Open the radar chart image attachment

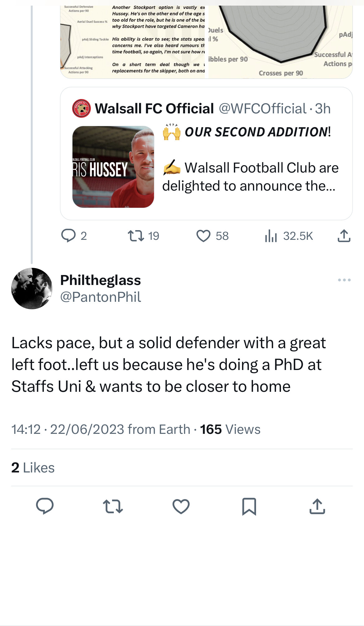click(280, 40)
